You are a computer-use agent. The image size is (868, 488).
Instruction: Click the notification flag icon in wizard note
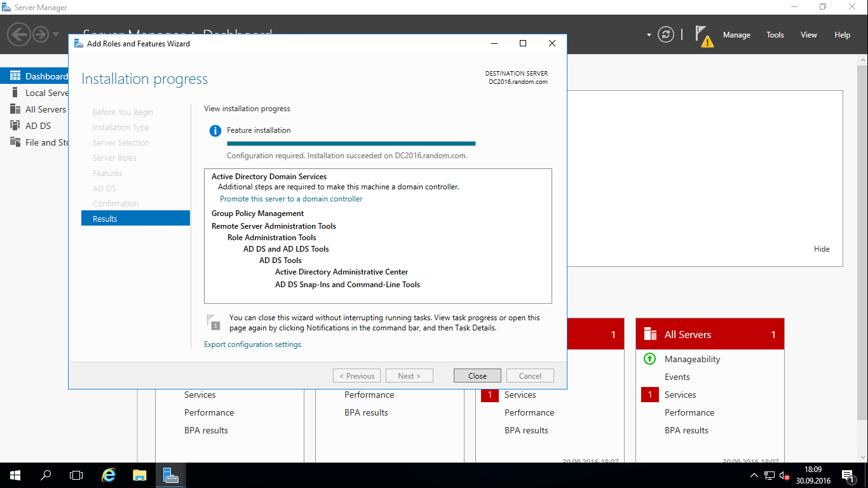point(214,322)
